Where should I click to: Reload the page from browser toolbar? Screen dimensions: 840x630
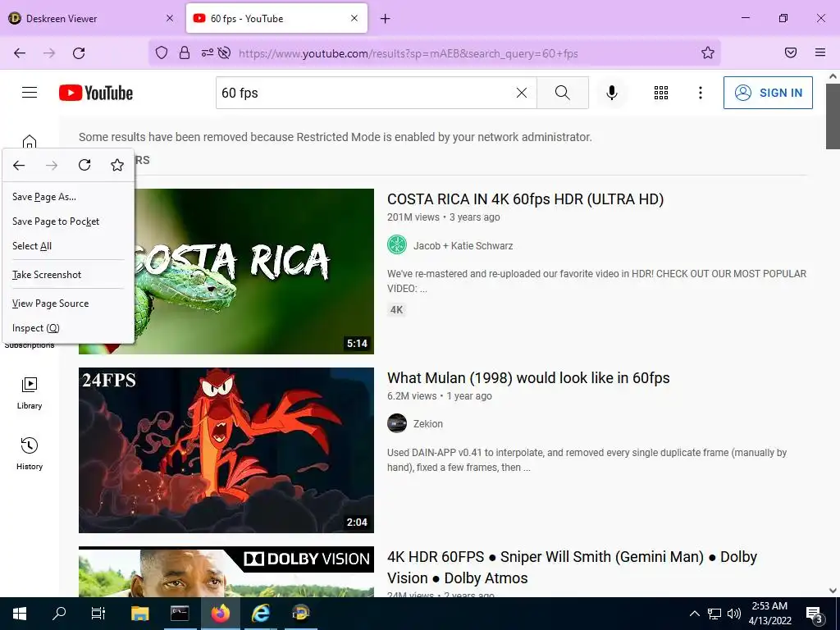click(79, 53)
